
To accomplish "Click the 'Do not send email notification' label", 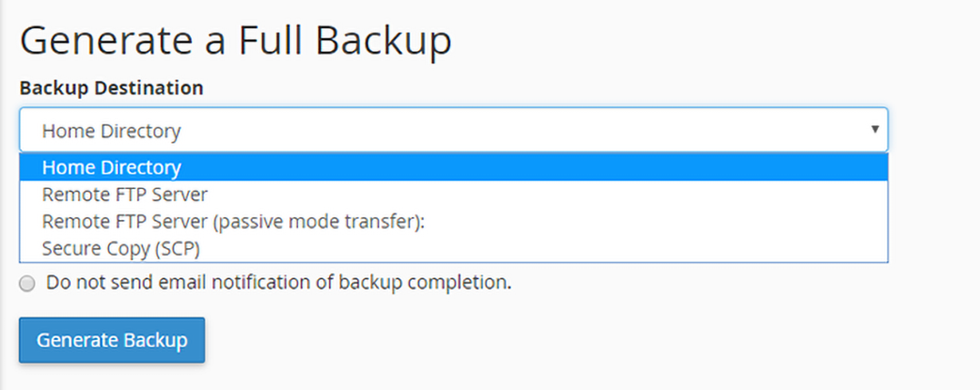I will pyautogui.click(x=279, y=282).
